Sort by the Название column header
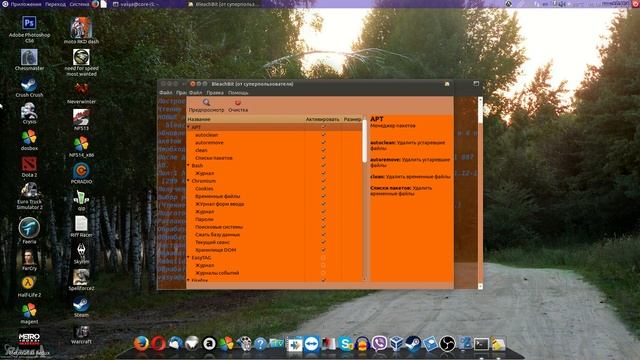 (x=245, y=119)
